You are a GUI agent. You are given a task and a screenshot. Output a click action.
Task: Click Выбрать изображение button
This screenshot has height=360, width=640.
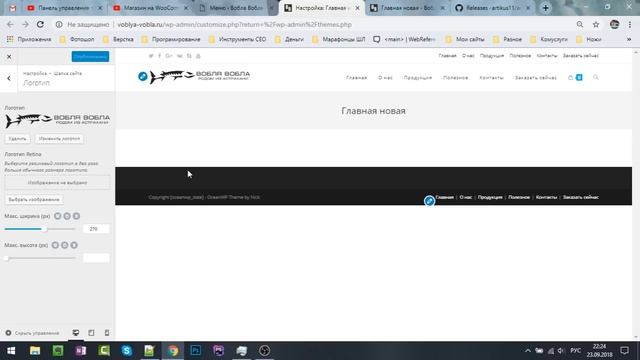click(34, 200)
